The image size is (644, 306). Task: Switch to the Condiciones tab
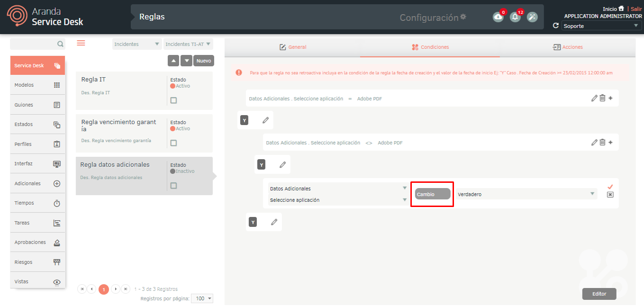pos(430,47)
